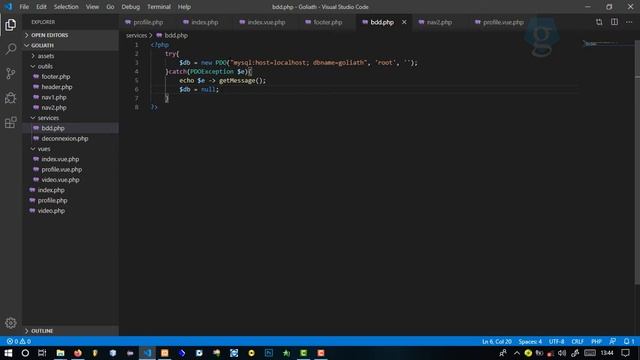Screen dimensions: 640x360
Task: Change file encoding via UTF-8
Action: tap(556, 341)
